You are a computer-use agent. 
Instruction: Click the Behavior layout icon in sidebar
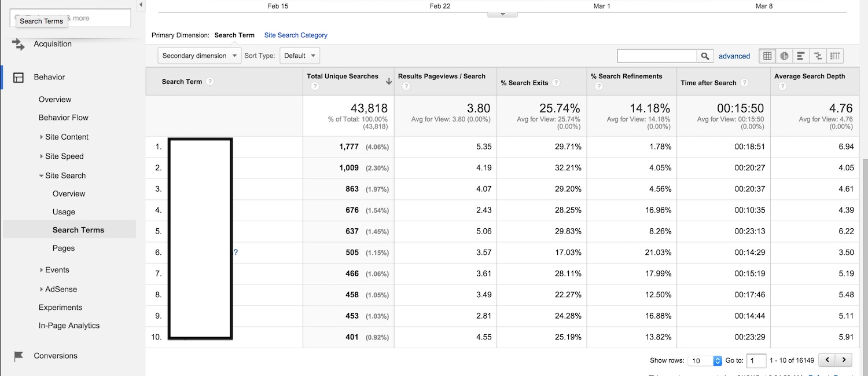coord(19,77)
